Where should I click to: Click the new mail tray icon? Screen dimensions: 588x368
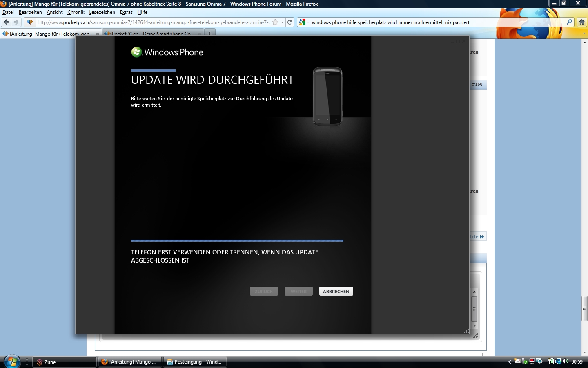(x=517, y=361)
